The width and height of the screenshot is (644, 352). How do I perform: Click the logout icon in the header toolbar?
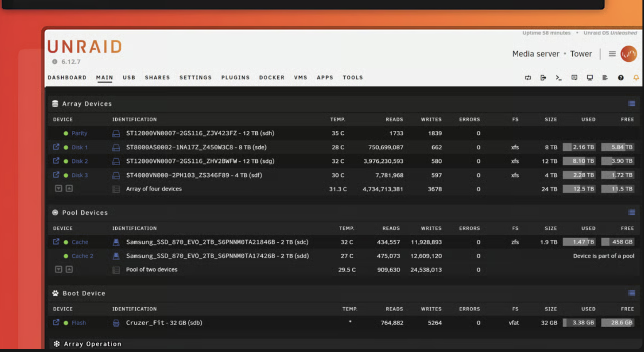pos(543,78)
